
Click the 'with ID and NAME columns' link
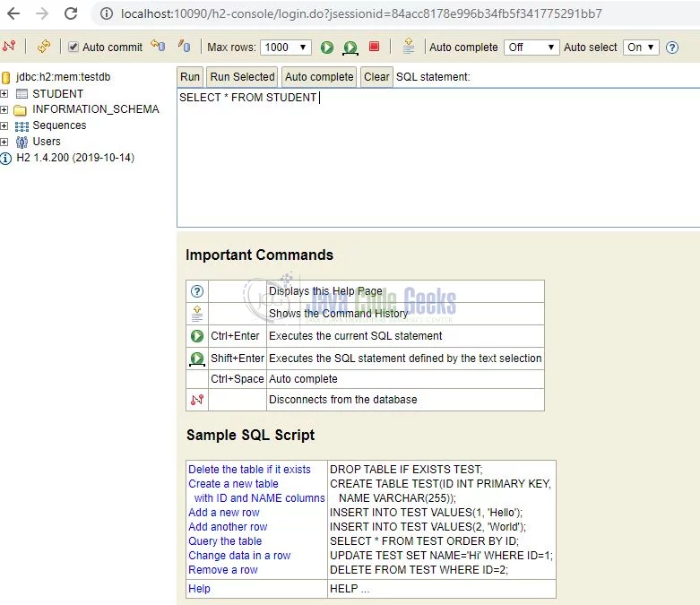[x=259, y=497]
